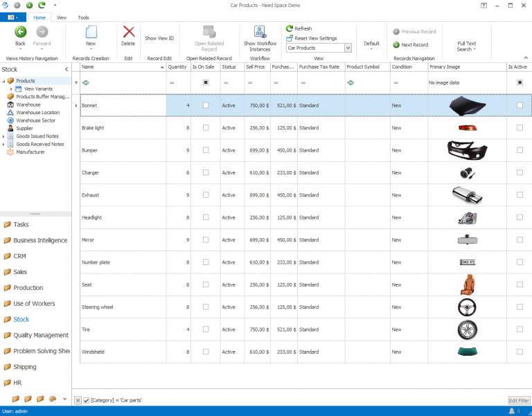Expand the Goods Issued Notes tree node

click(x=3, y=136)
